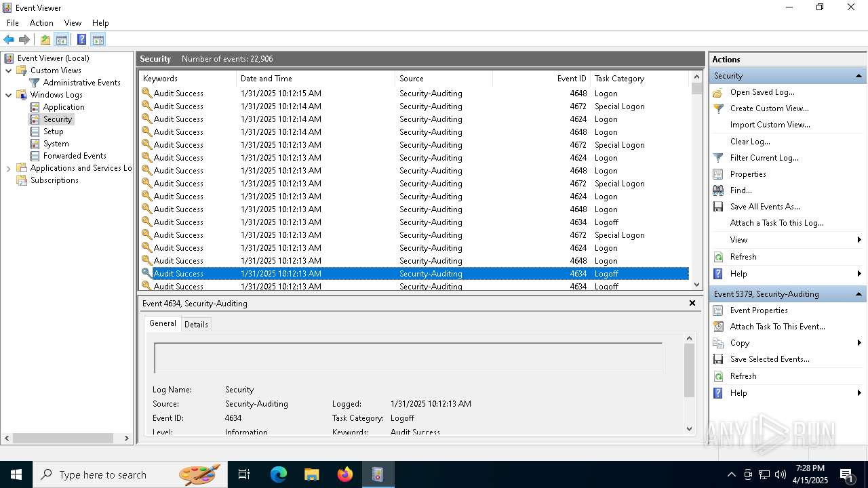Sort by the Keywords column header

point(188,79)
